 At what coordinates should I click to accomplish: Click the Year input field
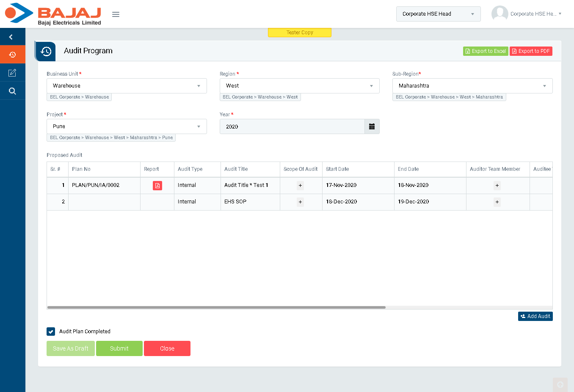tap(292, 126)
